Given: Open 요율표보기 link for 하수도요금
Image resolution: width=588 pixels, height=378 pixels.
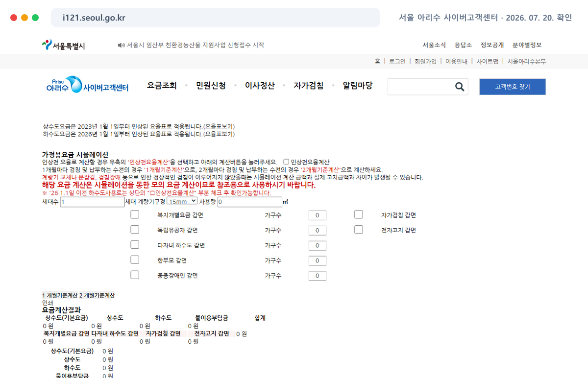Looking at the screenshot, I should coord(219,134).
